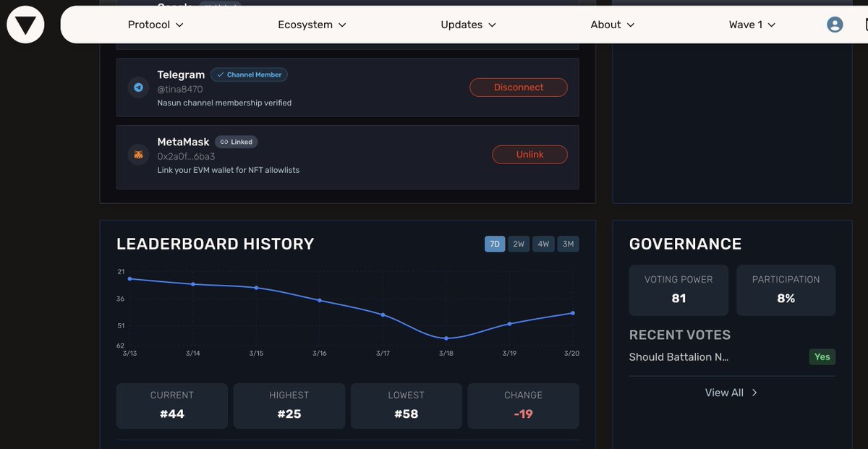Click the LEADERBOARD HISTORY heading
Image resolution: width=868 pixels, height=449 pixels.
(216, 244)
